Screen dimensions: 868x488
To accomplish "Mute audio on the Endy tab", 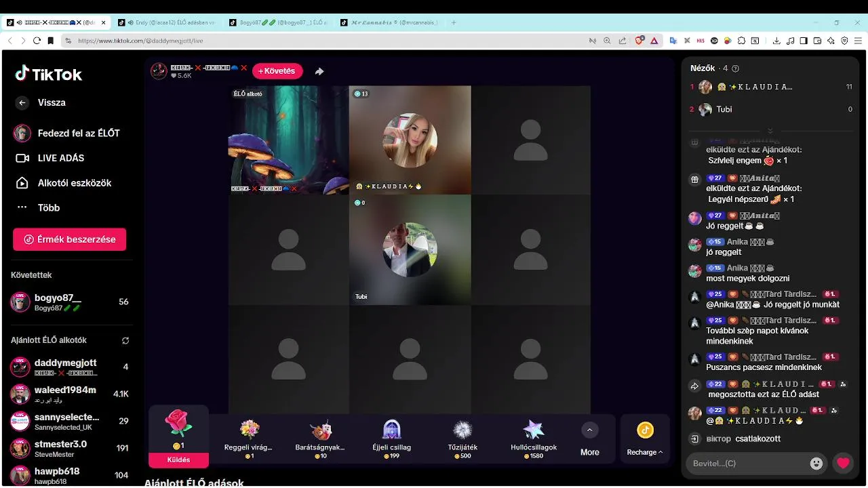I will (130, 22).
